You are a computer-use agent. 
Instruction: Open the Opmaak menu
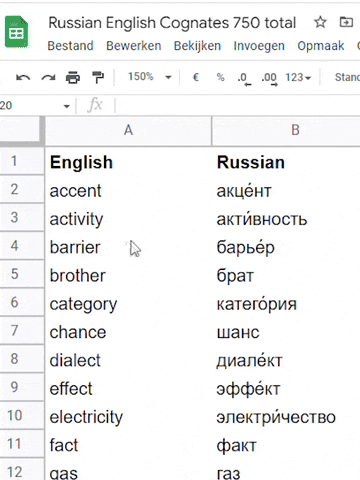point(321,46)
